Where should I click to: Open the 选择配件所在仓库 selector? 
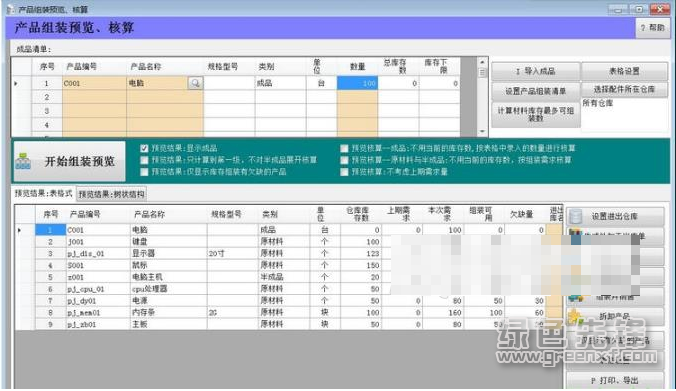624,89
